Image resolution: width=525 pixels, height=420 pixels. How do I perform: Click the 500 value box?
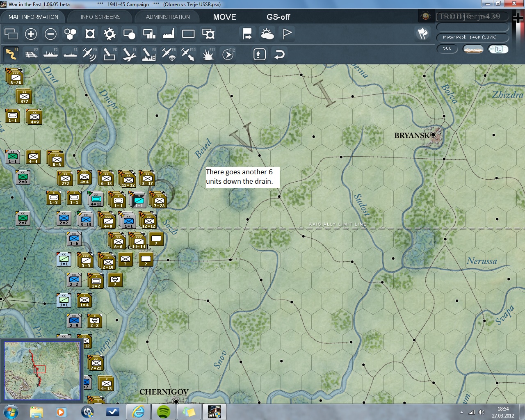coord(447,49)
